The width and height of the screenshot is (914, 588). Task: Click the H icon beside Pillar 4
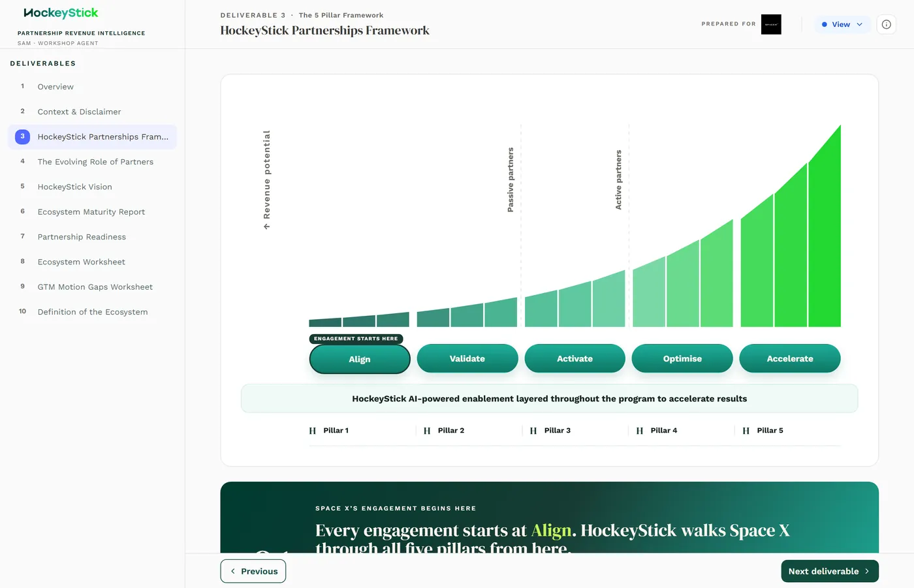(640, 431)
